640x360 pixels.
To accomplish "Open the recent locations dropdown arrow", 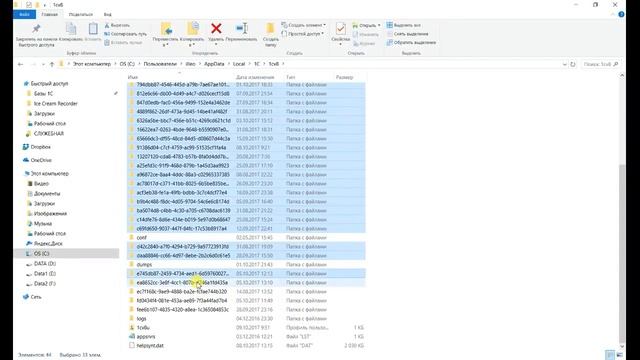I will pyautogui.click(x=43, y=64).
